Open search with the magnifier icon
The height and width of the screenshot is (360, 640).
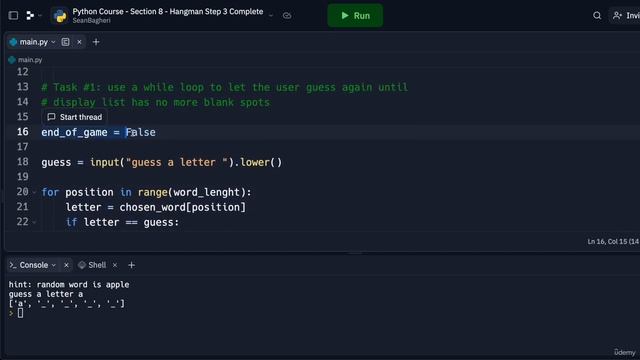tap(597, 16)
